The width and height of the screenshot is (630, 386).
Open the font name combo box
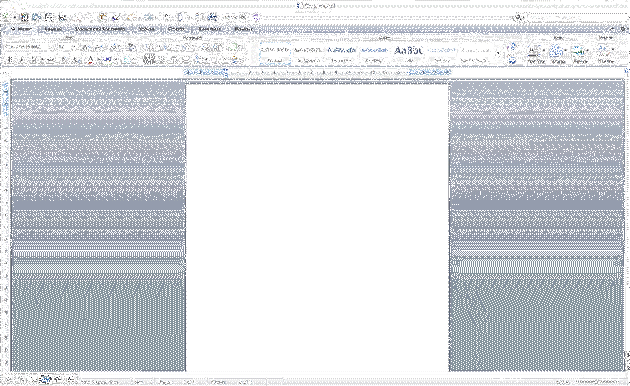point(28,47)
